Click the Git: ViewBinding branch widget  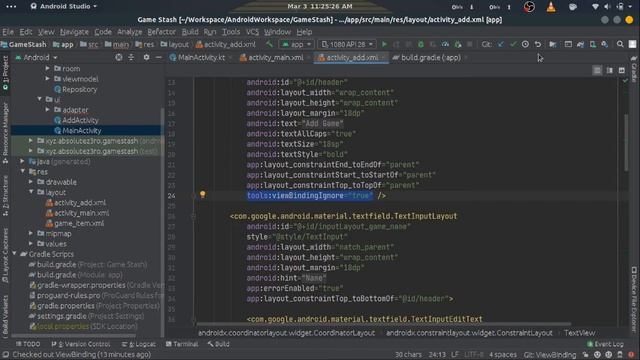(550, 355)
